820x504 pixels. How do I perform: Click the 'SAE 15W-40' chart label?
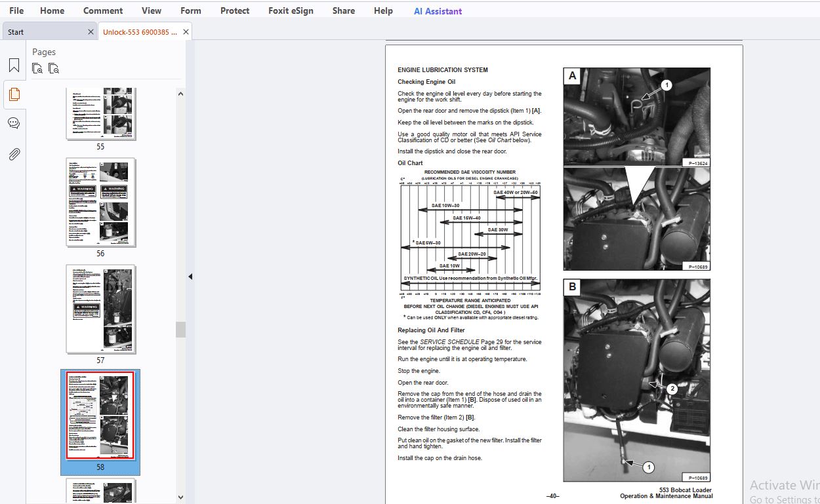point(466,218)
